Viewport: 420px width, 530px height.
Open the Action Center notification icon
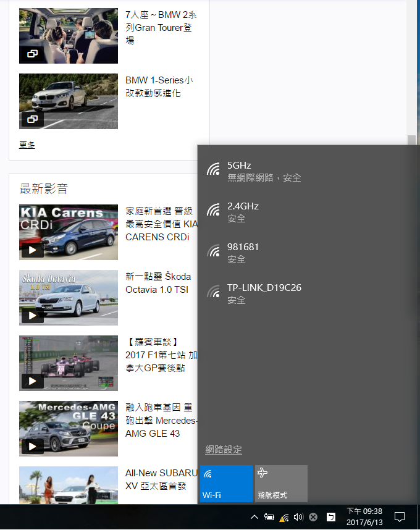(x=400, y=517)
